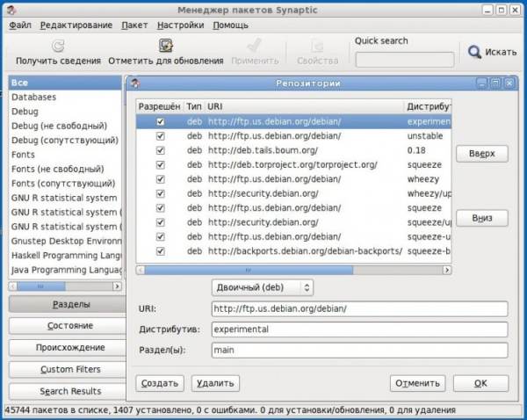Disable the deb.torproject.org repository checkbox
The height and width of the screenshot is (420, 527).
click(x=160, y=164)
